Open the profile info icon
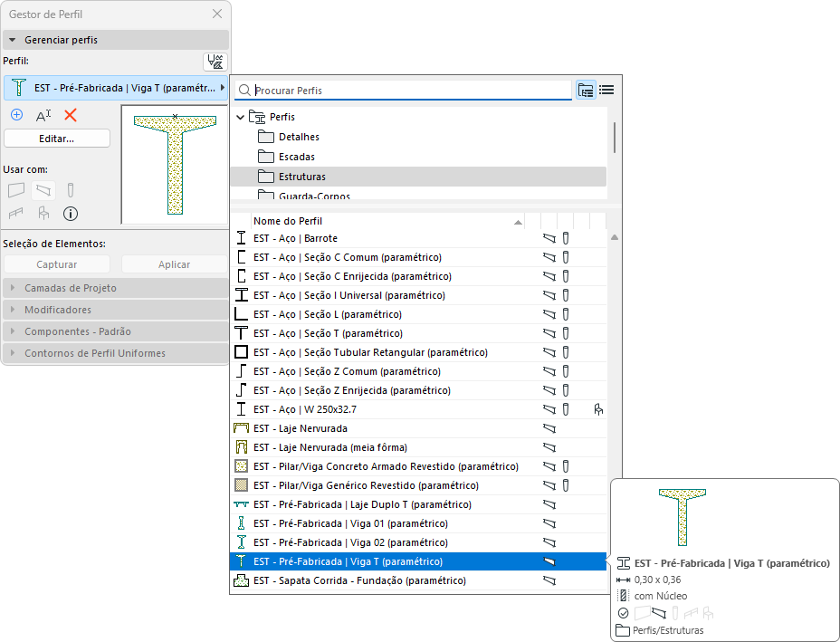The width and height of the screenshot is (840, 642). click(71, 214)
